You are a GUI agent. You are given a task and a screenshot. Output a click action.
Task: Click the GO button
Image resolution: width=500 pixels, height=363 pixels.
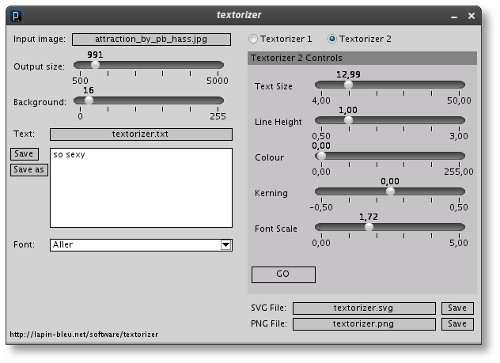pos(283,274)
